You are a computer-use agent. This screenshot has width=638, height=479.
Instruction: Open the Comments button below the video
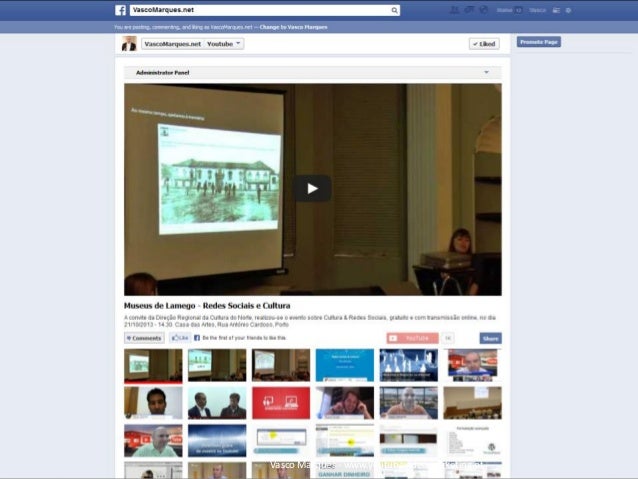pyautogui.click(x=144, y=338)
